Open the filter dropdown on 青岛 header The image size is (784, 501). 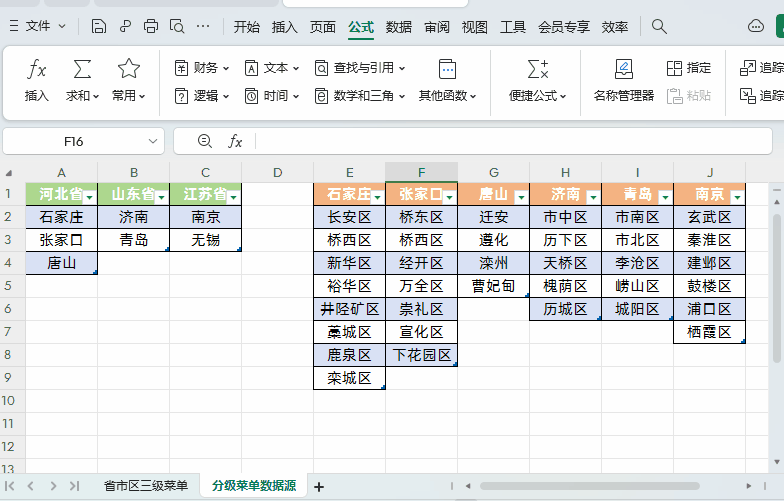point(666,198)
